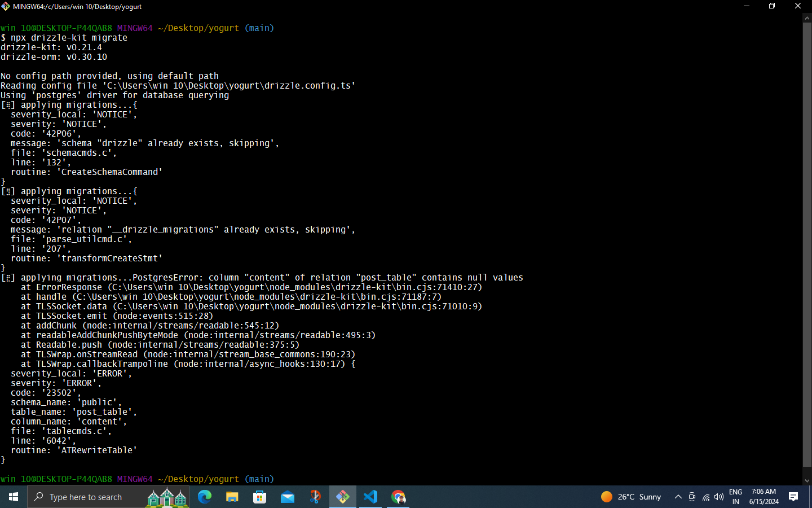Click the 'npx drizzle-kit migrate' command line
This screenshot has height=508, width=812.
64,38
